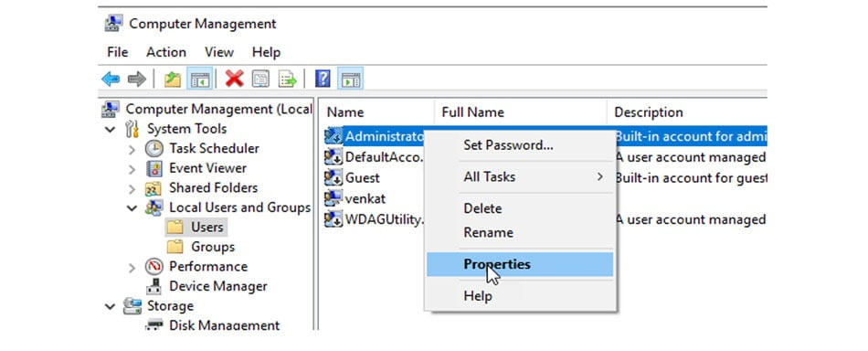Expand the Event Viewer node arrow

pyautogui.click(x=132, y=169)
